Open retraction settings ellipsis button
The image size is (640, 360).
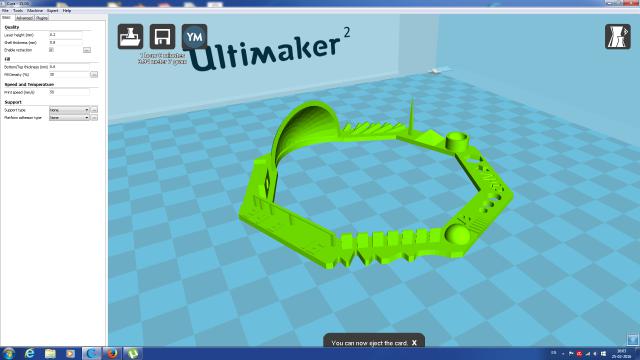pos(87,50)
